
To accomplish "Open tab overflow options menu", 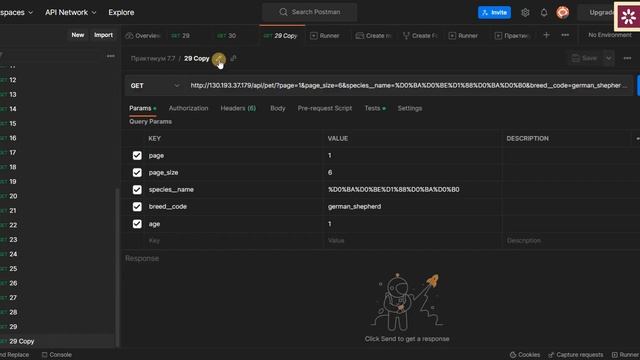I will coord(565,36).
